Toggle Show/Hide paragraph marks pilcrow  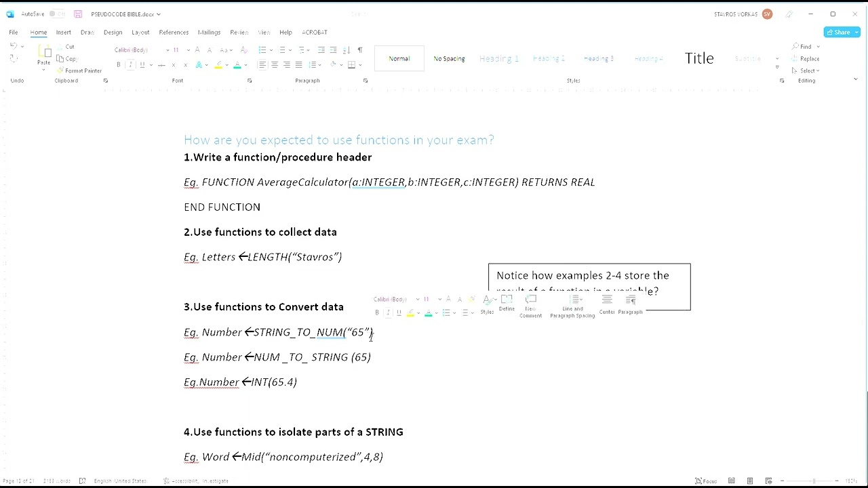coord(360,50)
